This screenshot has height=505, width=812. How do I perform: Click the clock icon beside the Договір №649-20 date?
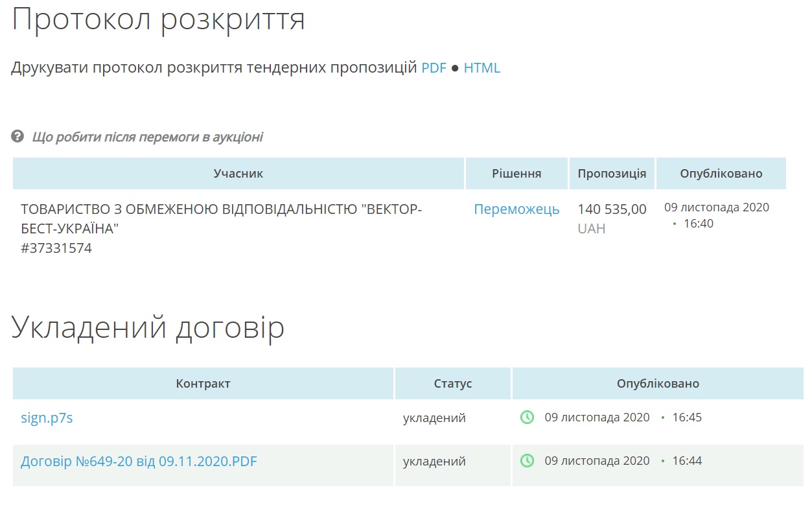[x=528, y=461]
